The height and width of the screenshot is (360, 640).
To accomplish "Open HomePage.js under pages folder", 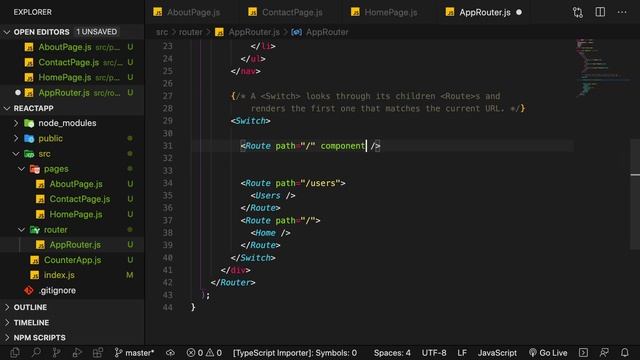I will (72, 214).
